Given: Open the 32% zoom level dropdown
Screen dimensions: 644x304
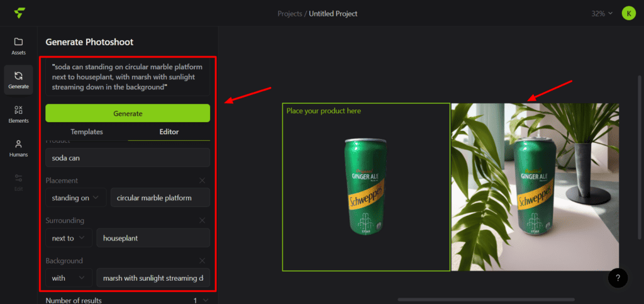Looking at the screenshot, I should click(601, 13).
